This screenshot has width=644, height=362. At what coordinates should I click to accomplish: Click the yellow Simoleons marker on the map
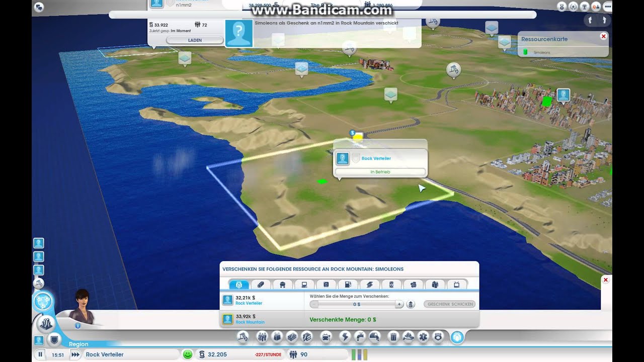tap(358, 136)
